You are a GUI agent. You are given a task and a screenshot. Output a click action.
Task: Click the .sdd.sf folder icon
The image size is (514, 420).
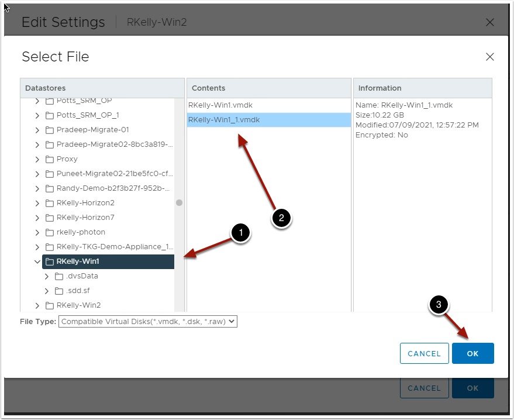pos(59,291)
